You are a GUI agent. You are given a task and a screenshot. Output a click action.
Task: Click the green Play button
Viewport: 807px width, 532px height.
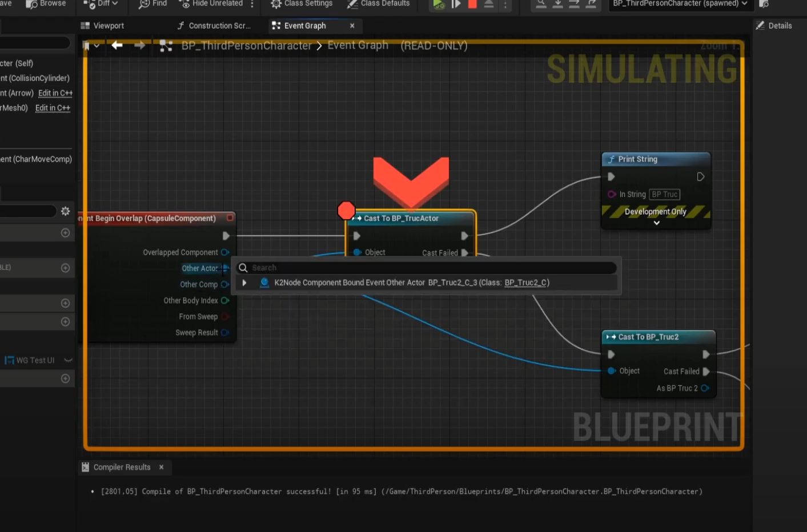click(x=439, y=4)
